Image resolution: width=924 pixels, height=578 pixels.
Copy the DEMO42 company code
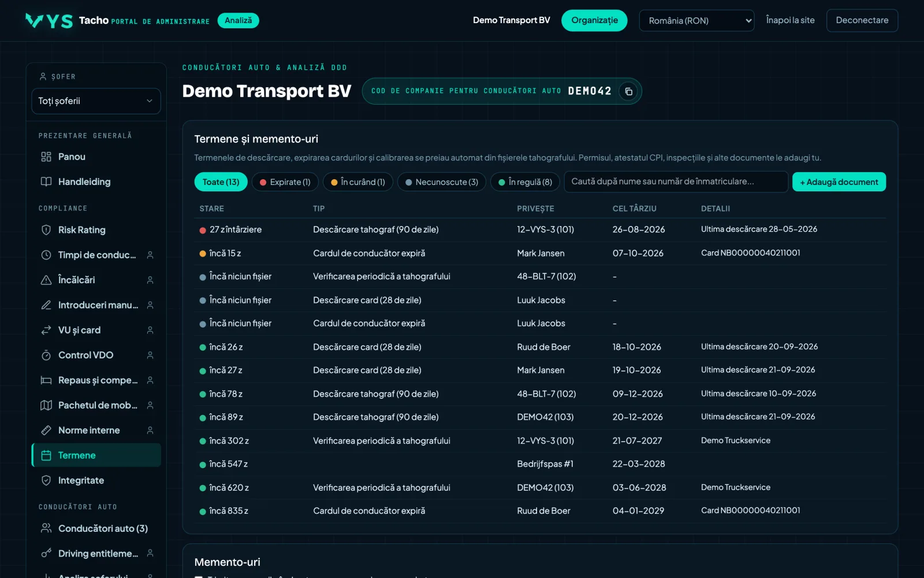pyautogui.click(x=628, y=91)
